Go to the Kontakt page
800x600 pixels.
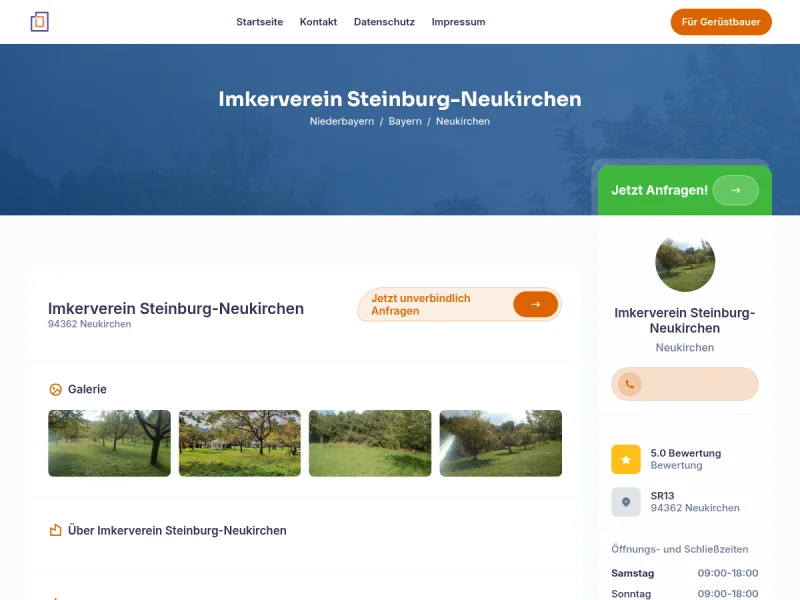pyautogui.click(x=318, y=22)
